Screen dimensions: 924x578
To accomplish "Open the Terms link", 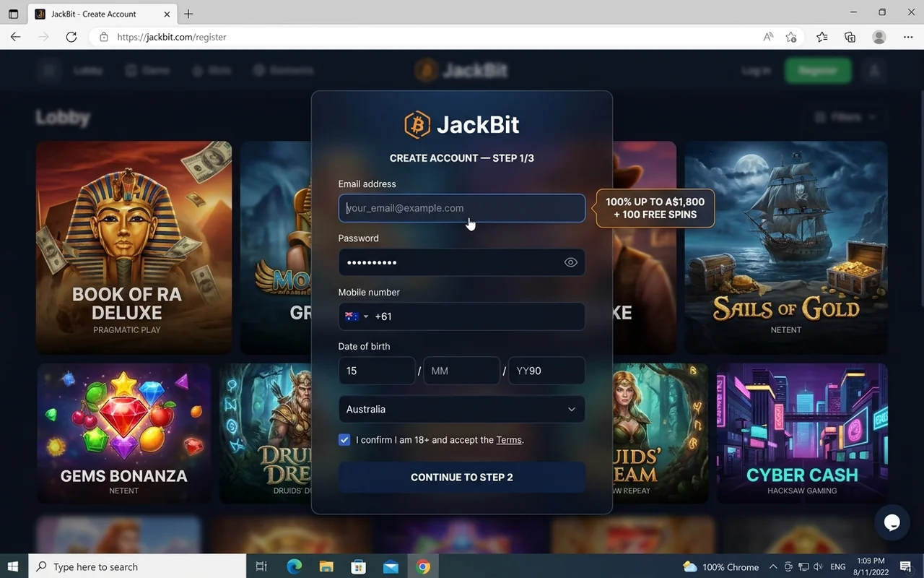I will (x=509, y=440).
